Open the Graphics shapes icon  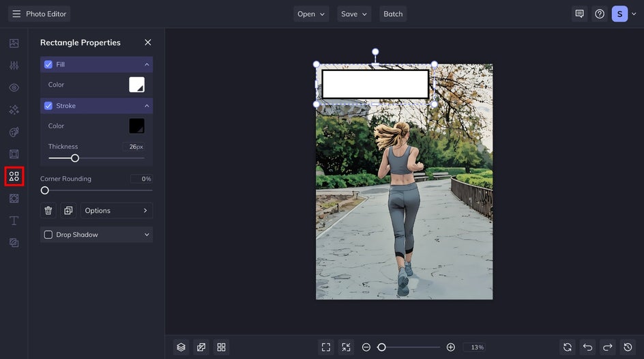(x=14, y=176)
